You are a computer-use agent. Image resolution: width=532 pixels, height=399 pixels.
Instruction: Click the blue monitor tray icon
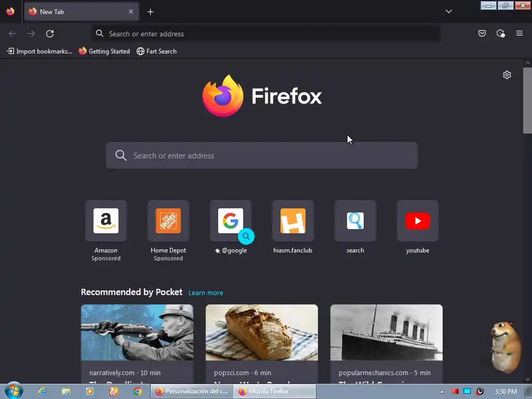point(467,392)
